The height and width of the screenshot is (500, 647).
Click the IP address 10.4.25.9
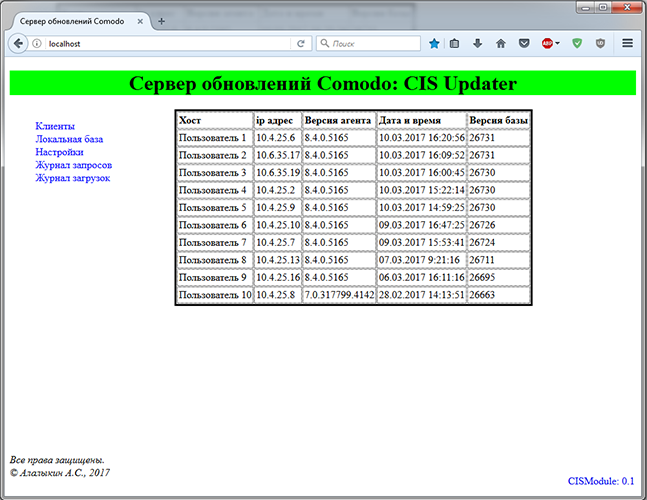click(x=276, y=208)
